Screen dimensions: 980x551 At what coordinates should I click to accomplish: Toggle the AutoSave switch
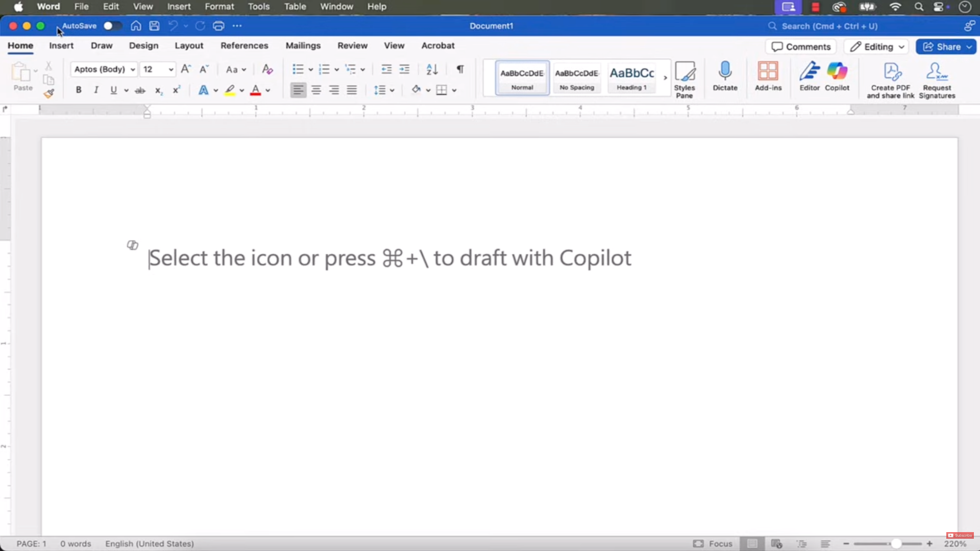[x=112, y=26]
